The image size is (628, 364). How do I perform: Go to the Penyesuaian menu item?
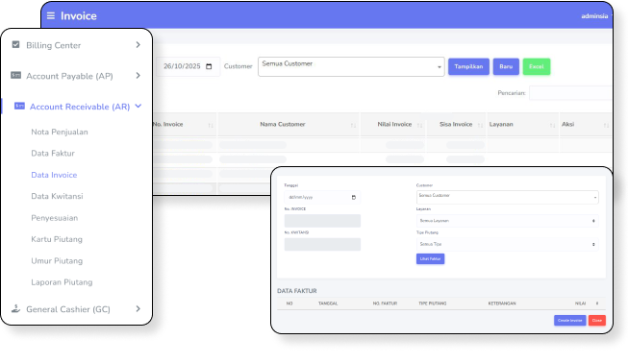(55, 218)
